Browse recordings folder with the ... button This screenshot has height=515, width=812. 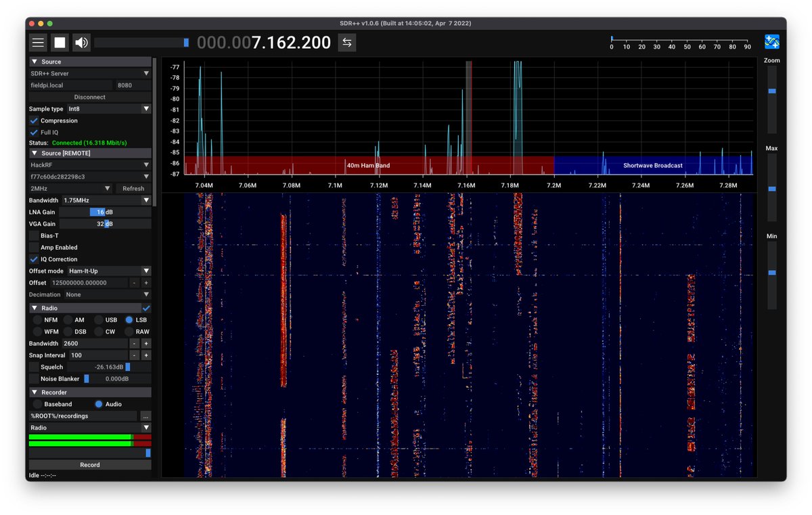pyautogui.click(x=145, y=416)
